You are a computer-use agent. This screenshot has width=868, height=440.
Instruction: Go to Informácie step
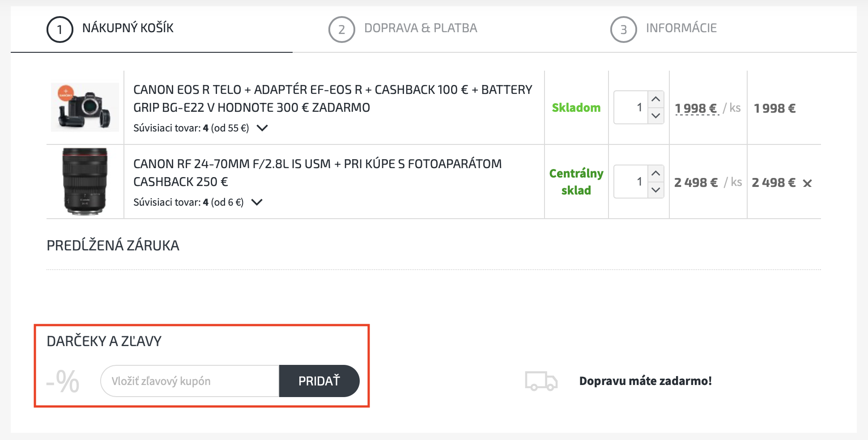[681, 28]
